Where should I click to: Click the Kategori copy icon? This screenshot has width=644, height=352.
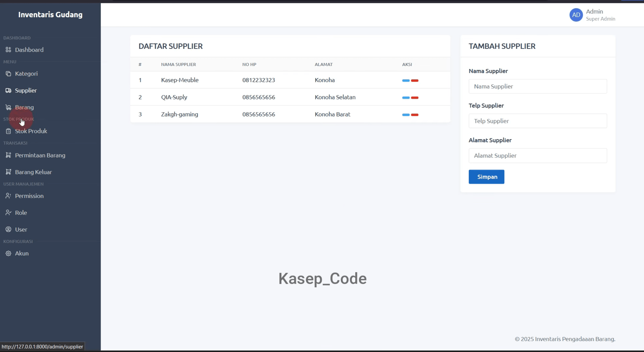coord(8,73)
